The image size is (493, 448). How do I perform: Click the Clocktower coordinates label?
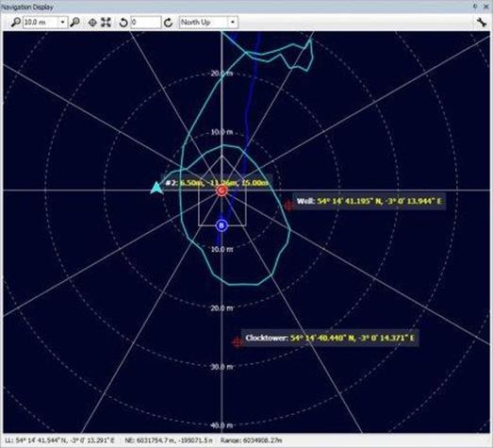point(330,338)
